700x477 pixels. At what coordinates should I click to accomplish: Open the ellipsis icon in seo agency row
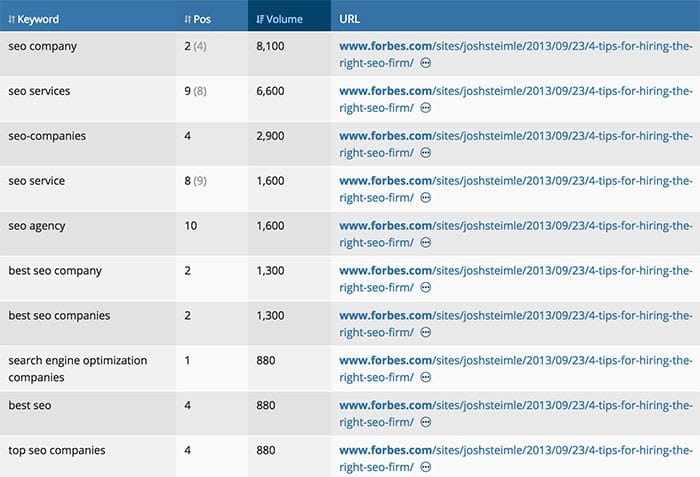click(426, 243)
